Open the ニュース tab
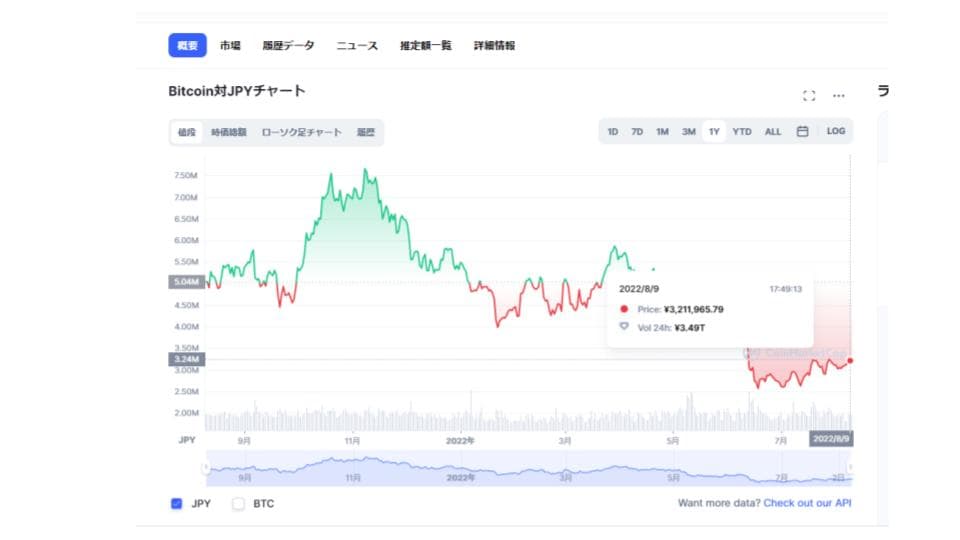 [x=357, y=45]
